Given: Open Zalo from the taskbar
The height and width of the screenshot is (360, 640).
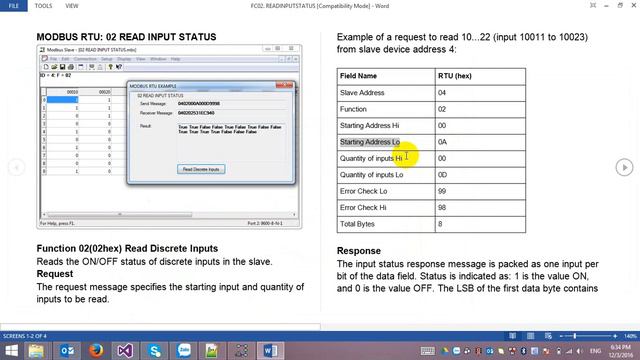Looking at the screenshot, I should 184,351.
